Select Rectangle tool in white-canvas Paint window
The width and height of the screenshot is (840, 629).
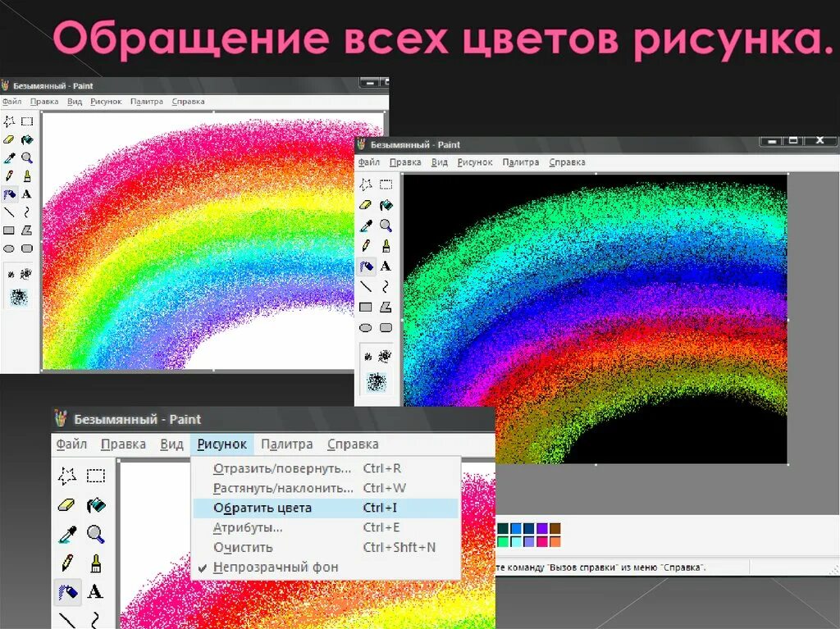[9, 230]
